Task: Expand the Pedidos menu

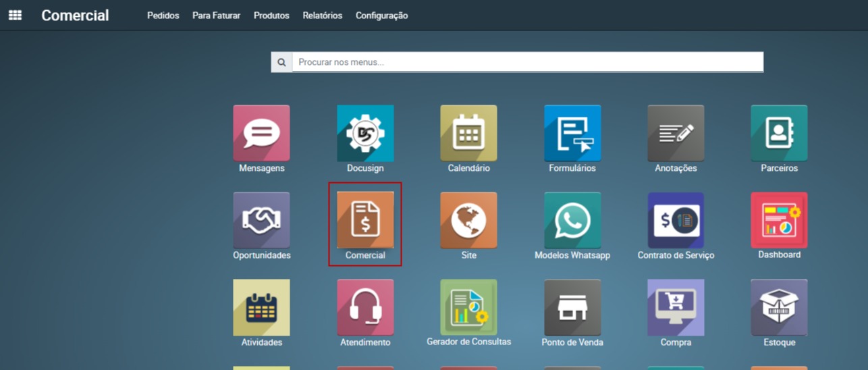Action: [x=163, y=16]
